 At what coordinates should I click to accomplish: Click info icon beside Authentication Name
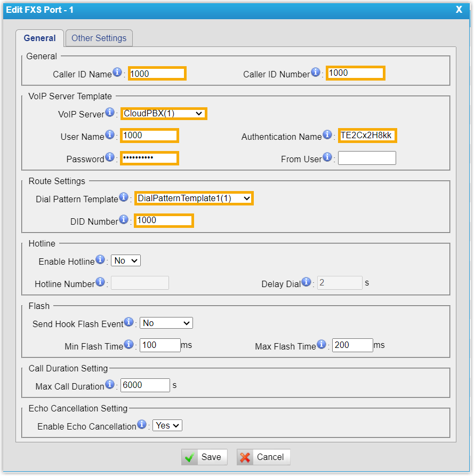coord(327,135)
